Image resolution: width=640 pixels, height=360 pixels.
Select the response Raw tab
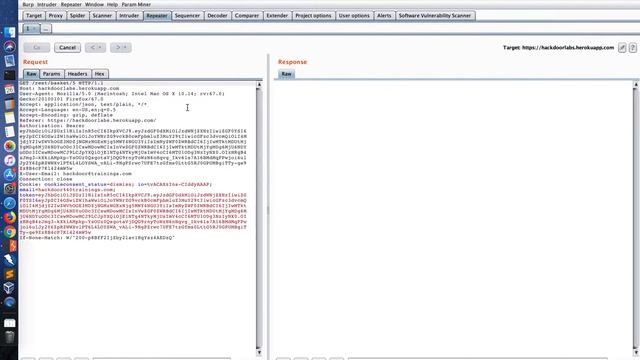click(287, 74)
